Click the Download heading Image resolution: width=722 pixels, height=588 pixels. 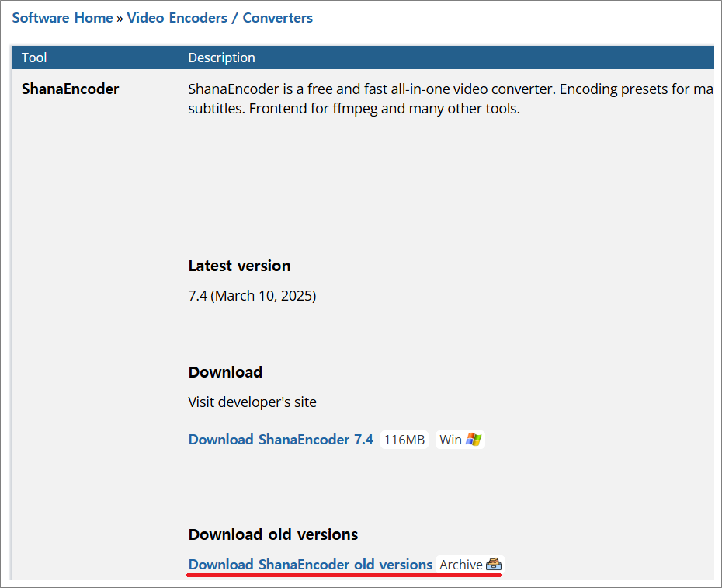225,372
